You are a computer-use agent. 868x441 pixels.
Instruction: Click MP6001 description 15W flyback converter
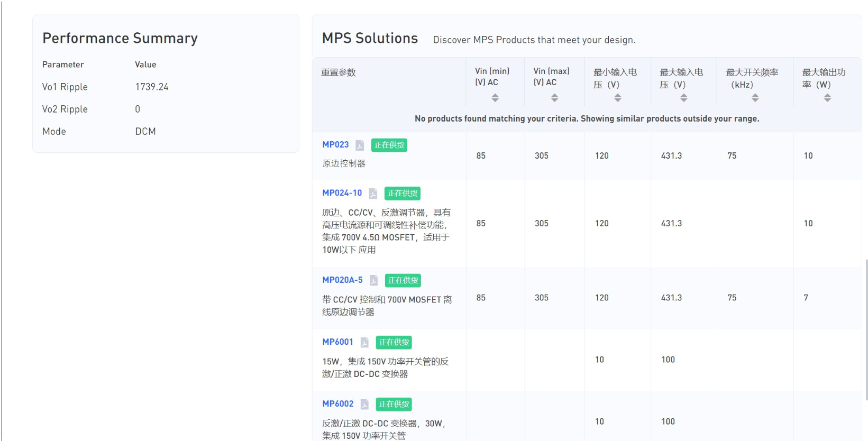tap(386, 368)
